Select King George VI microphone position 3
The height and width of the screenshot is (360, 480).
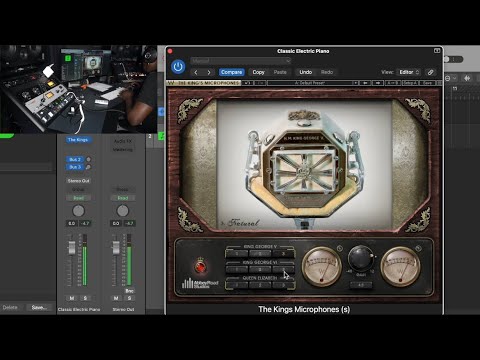pyautogui.click(x=283, y=269)
